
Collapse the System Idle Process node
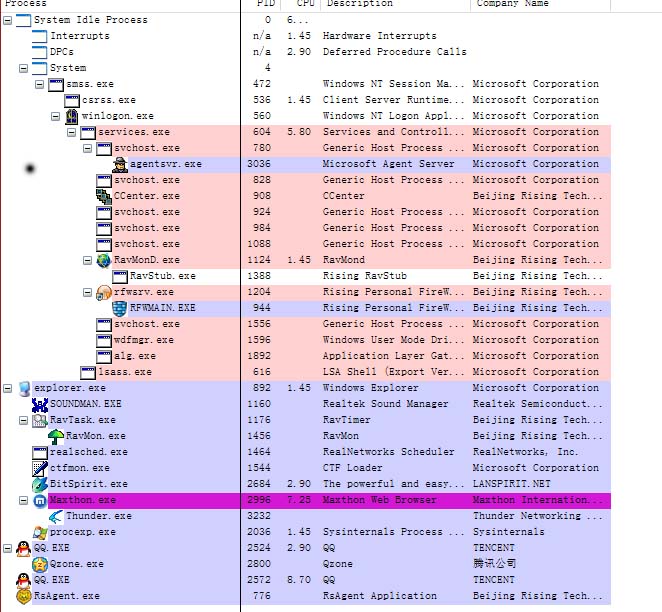click(x=8, y=20)
